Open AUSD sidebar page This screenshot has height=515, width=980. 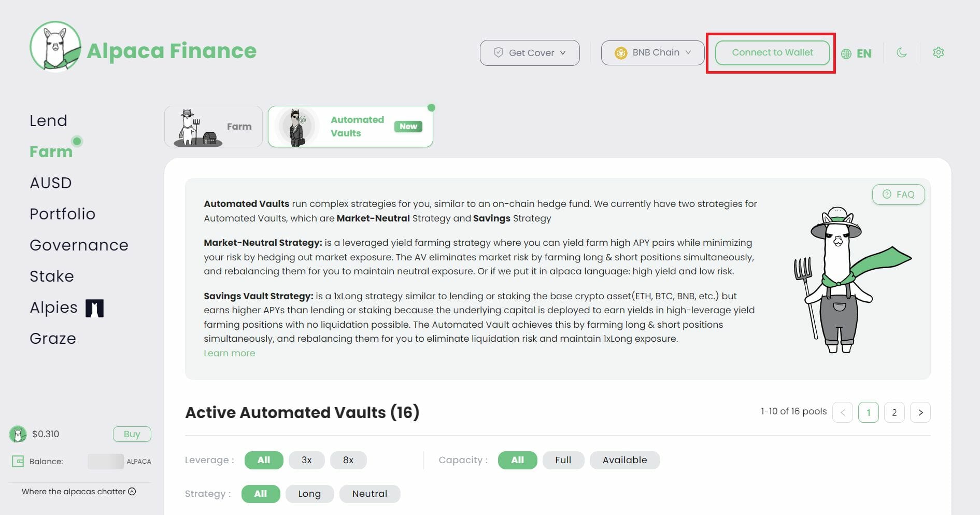click(51, 183)
